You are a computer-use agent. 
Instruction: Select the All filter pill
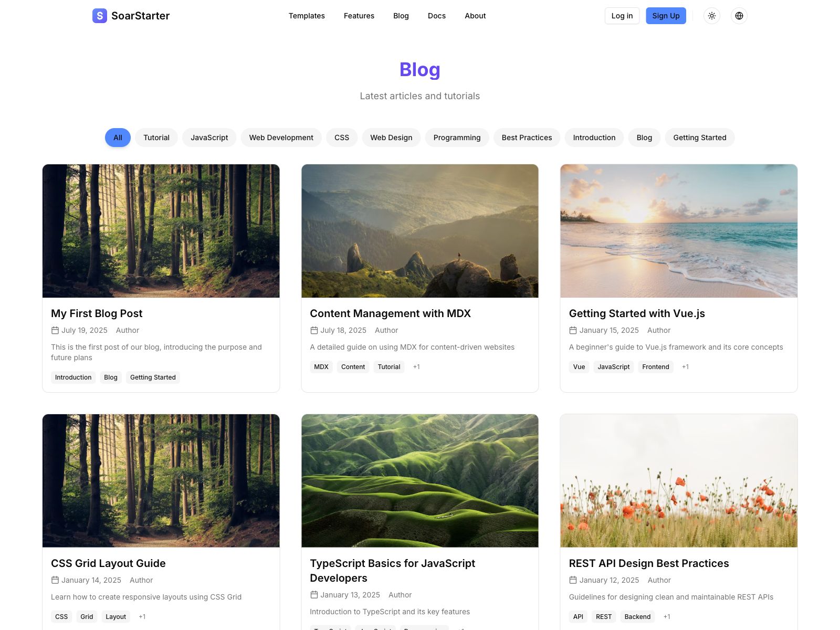click(x=118, y=138)
